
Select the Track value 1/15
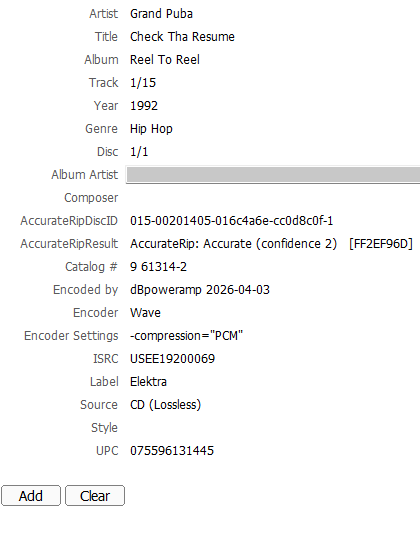tap(143, 83)
